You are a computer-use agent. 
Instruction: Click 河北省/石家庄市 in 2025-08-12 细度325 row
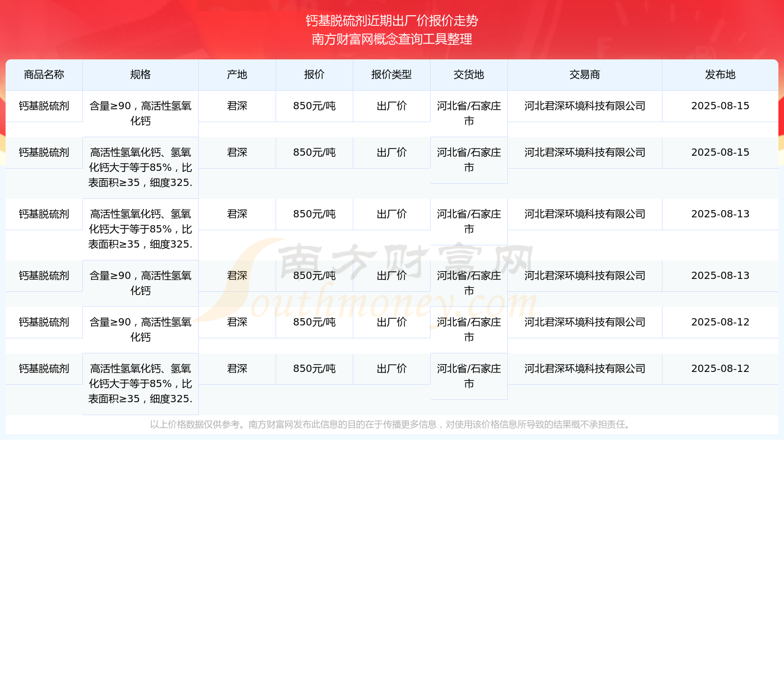pos(469,376)
